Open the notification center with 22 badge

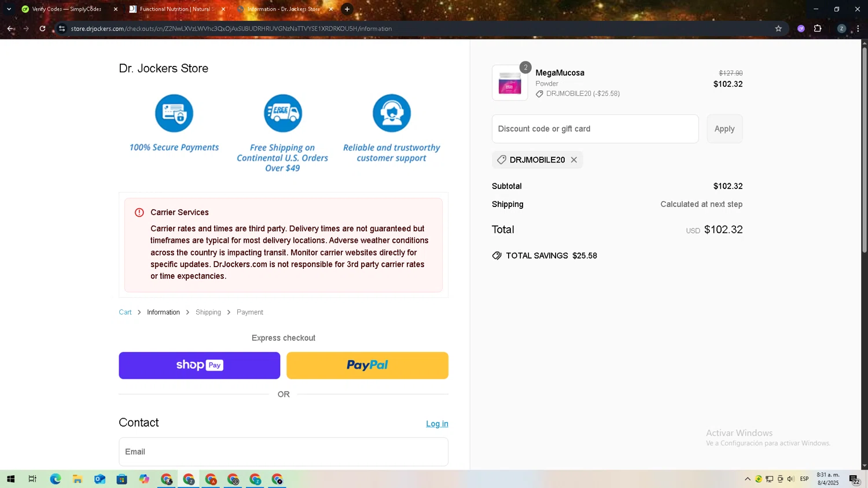[854, 479]
